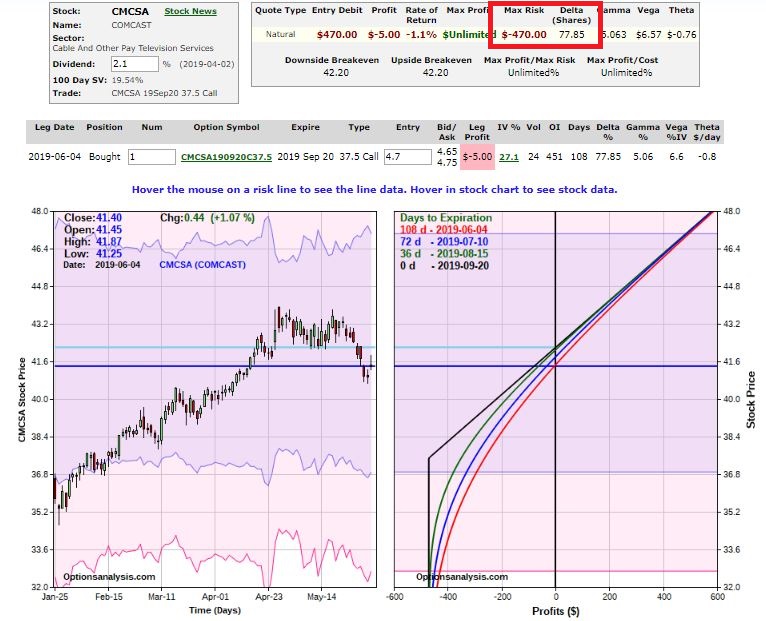Click the Quote Type value Natural

[280, 35]
